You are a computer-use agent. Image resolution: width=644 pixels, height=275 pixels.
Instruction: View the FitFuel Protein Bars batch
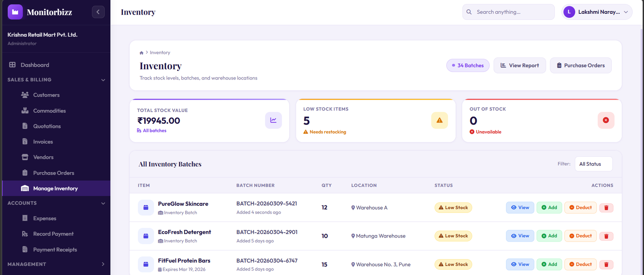coord(520,265)
